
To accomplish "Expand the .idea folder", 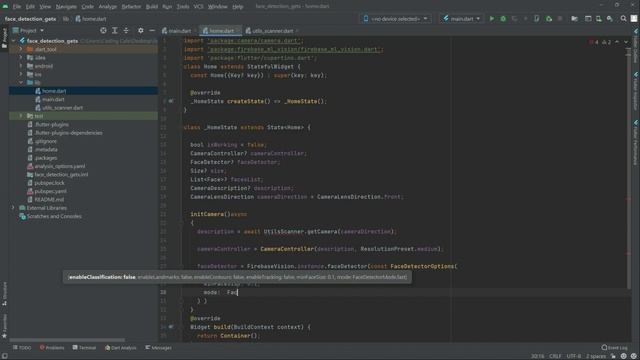I will tap(21, 58).
